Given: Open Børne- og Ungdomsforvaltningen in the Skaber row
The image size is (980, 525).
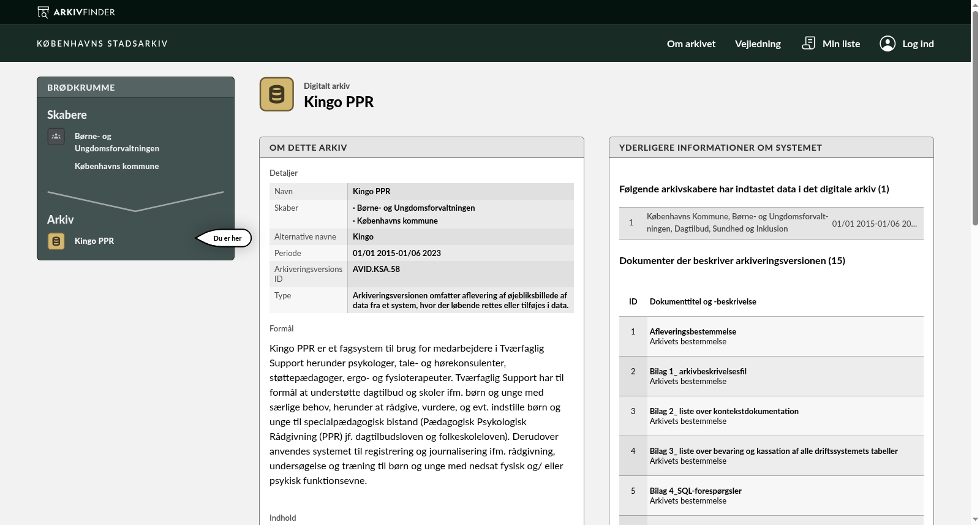Looking at the screenshot, I should (x=416, y=208).
